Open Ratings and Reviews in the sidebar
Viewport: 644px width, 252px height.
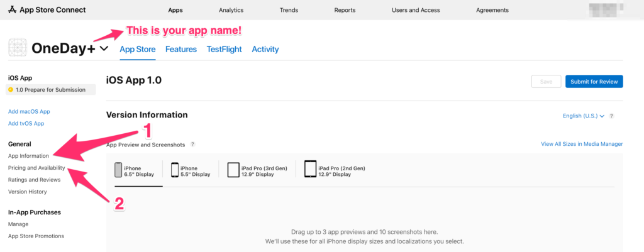34,180
